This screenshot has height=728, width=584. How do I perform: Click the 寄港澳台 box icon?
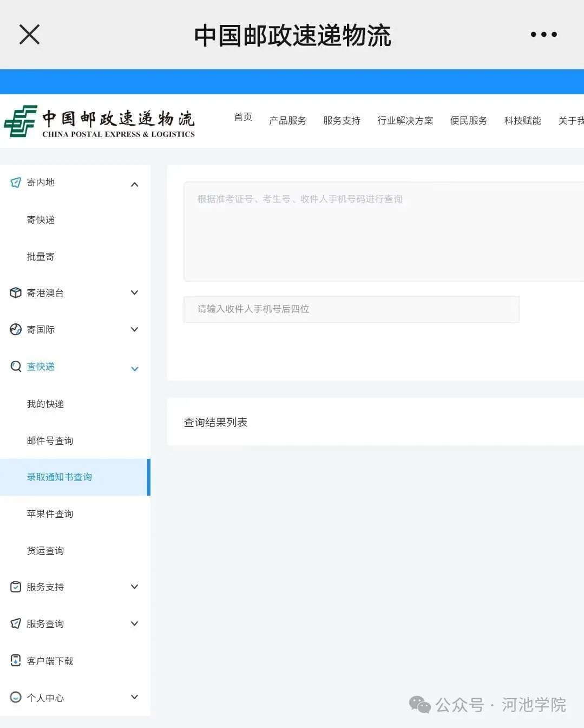15,292
